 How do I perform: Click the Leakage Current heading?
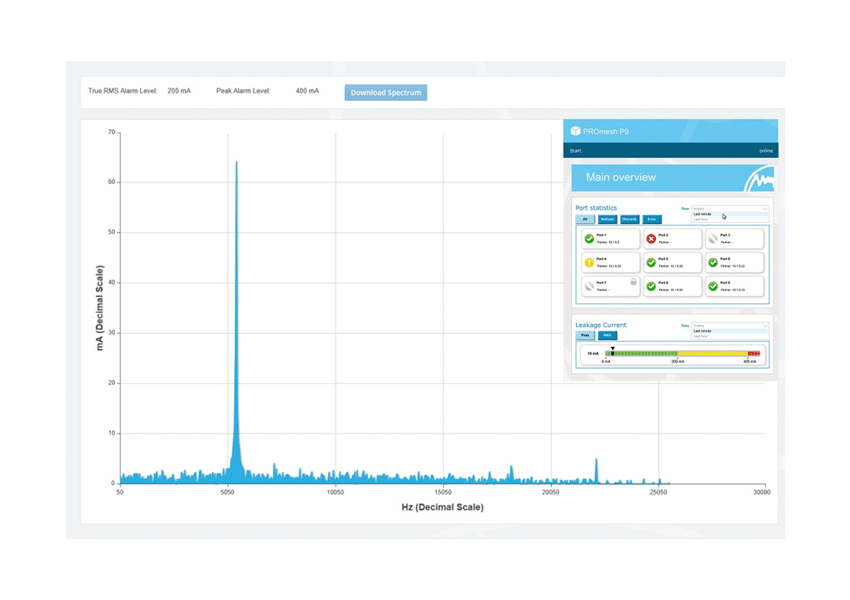(x=601, y=325)
